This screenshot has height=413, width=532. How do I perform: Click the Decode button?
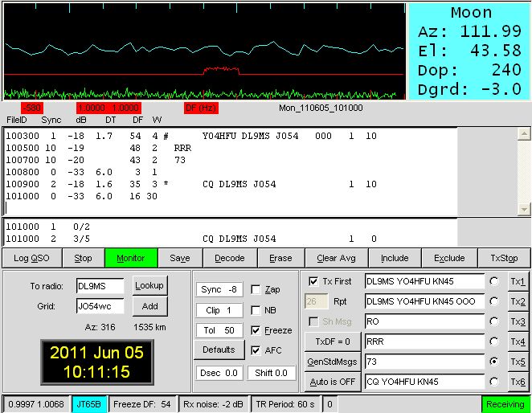tap(230, 259)
